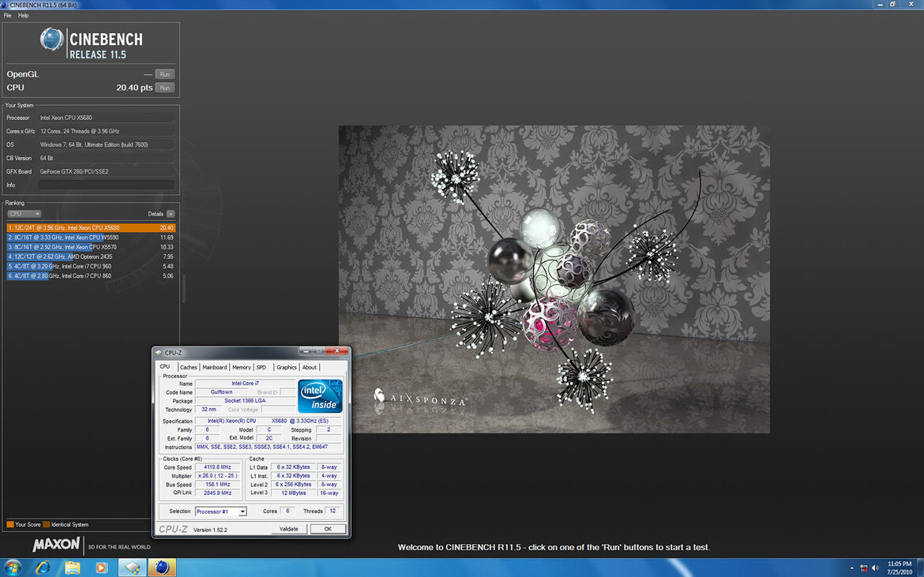
Task: Click the CPU-Z title bar icon
Action: (x=158, y=353)
